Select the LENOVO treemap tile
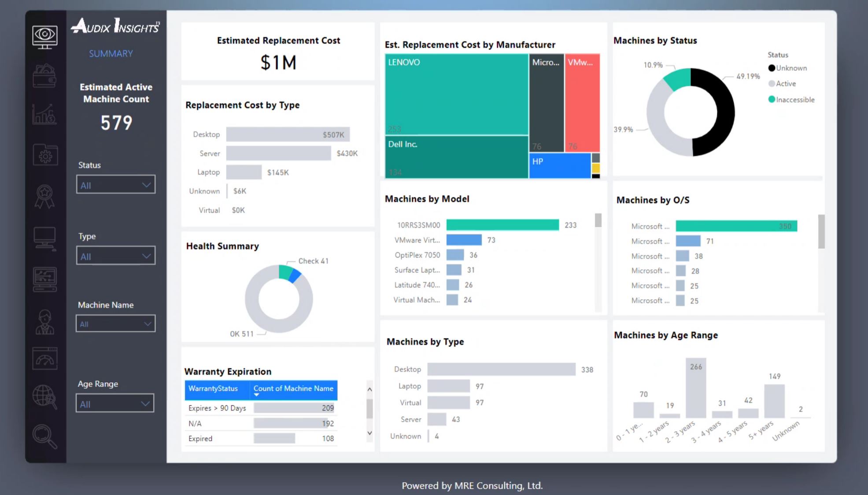This screenshot has height=495, width=868. (x=457, y=94)
